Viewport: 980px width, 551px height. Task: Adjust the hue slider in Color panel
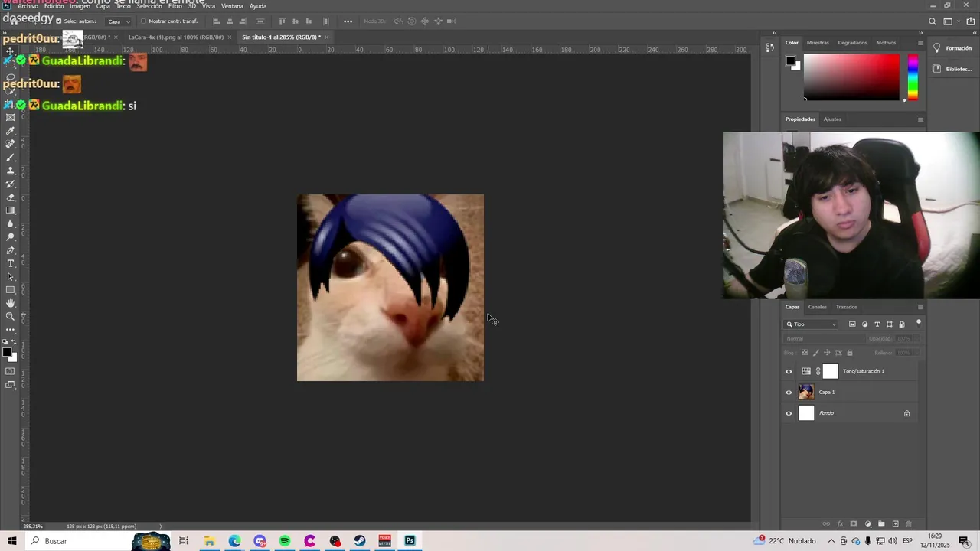point(913,77)
